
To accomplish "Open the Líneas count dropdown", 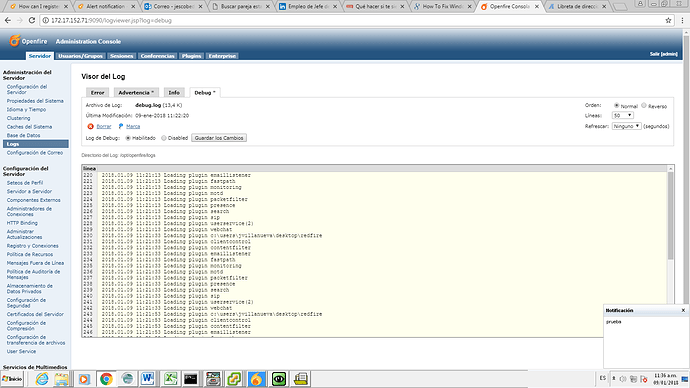I will (622, 115).
